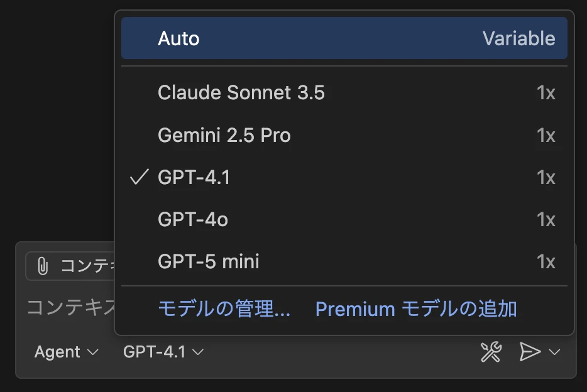
Task: Keep the GPT-4.1 list entry selected
Action: coord(194,178)
